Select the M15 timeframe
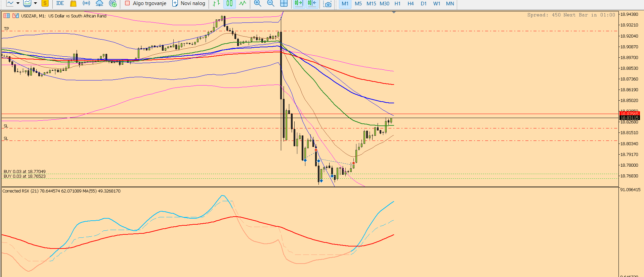The width and height of the screenshot is (644, 277). [x=371, y=3]
